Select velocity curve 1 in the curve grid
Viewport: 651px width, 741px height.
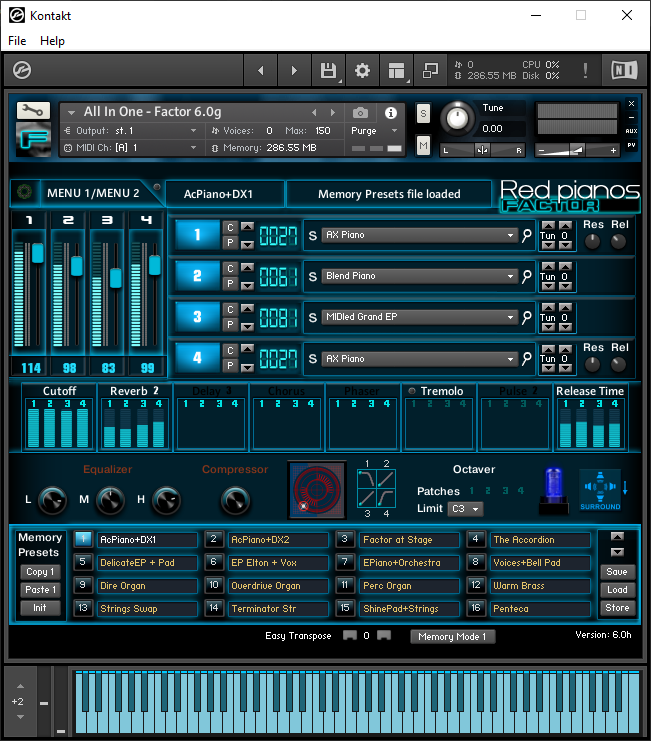click(x=367, y=479)
